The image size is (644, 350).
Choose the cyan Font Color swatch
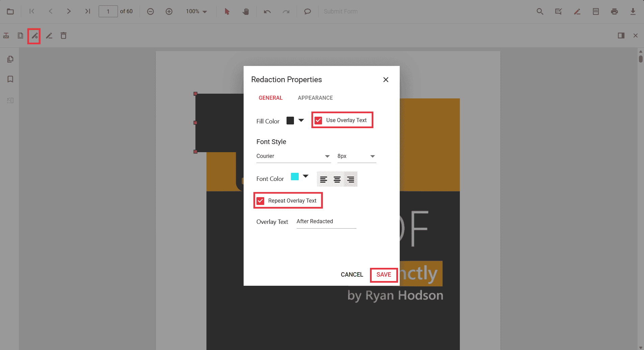294,176
